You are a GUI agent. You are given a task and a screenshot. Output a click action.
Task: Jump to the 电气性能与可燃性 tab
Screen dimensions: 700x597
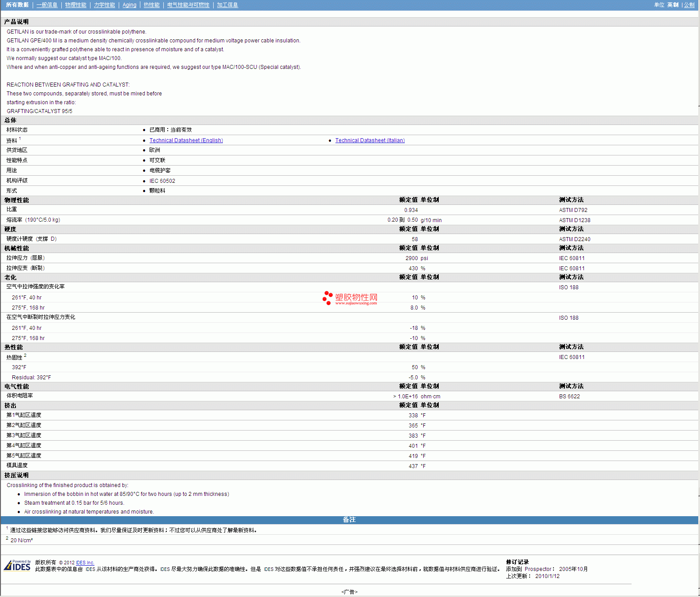[x=188, y=5]
